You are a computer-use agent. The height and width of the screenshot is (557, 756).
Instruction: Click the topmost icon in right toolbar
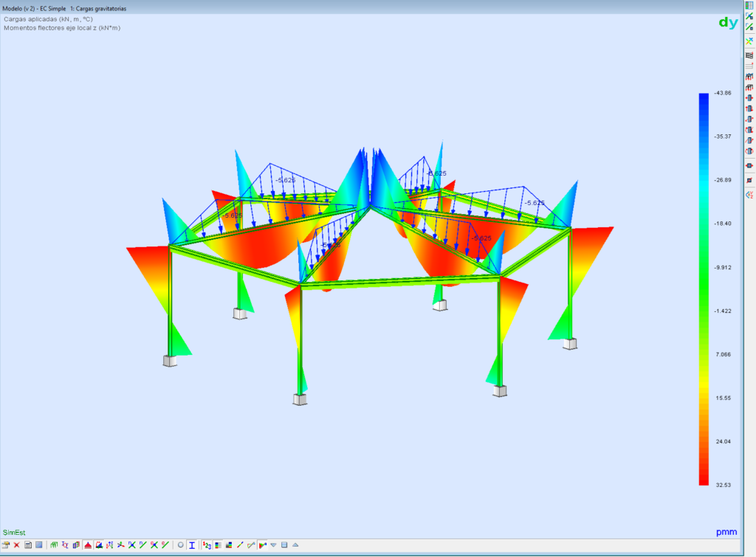point(749,5)
